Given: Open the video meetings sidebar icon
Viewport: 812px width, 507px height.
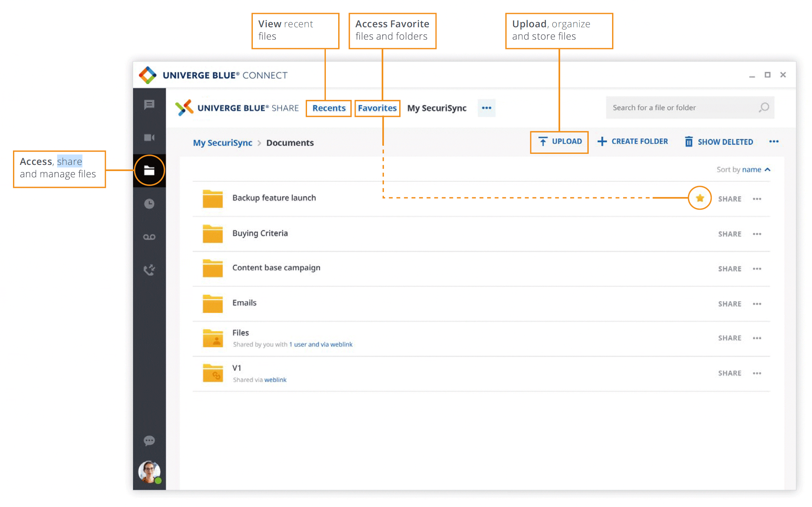Looking at the screenshot, I should pyautogui.click(x=149, y=138).
